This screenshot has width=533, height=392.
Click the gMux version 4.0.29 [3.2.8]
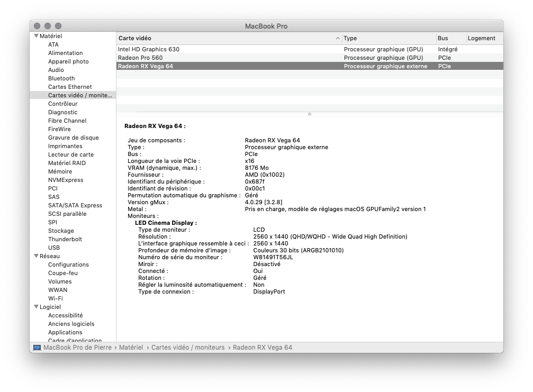coord(264,202)
